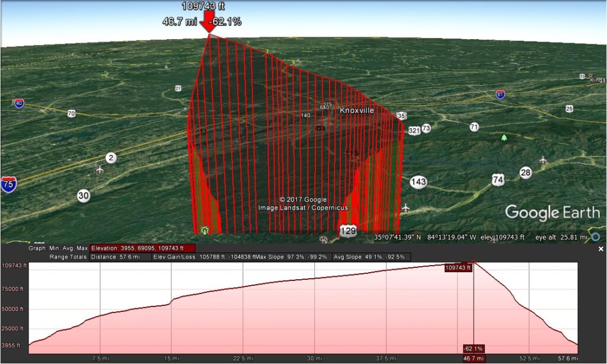Click the airport icon beside route 2
Screen dimensions: 607x364
click(100, 170)
